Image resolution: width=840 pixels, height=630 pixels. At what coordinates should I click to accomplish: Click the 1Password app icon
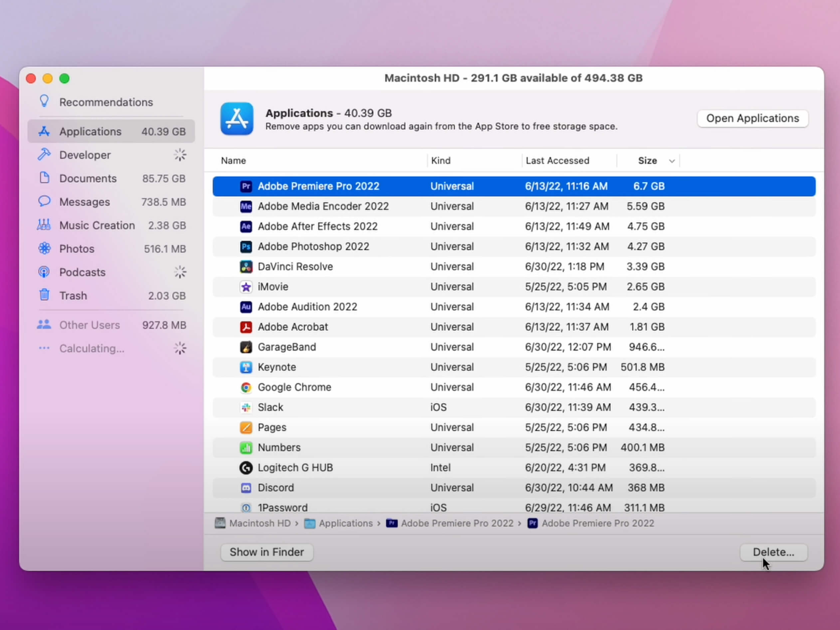[x=246, y=508]
